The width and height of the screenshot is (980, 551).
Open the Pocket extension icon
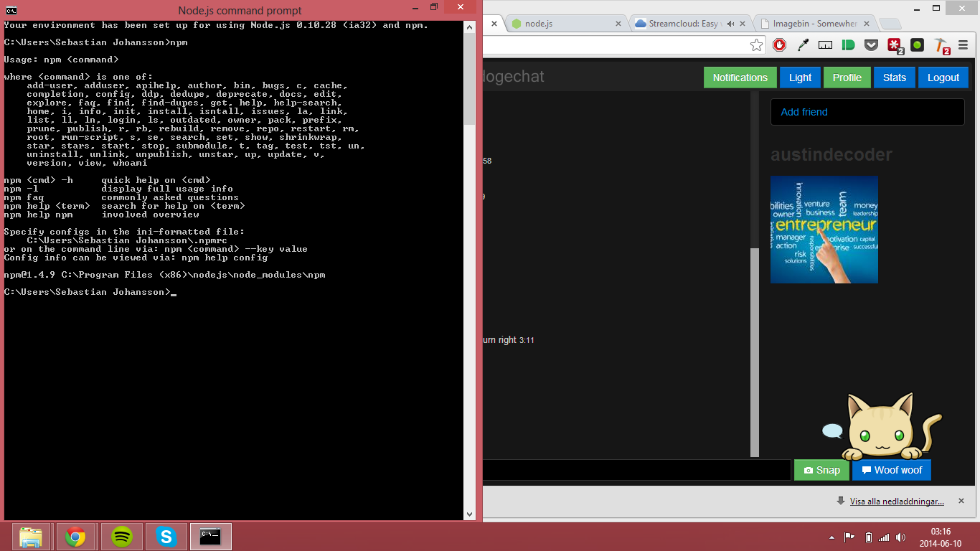(x=871, y=45)
